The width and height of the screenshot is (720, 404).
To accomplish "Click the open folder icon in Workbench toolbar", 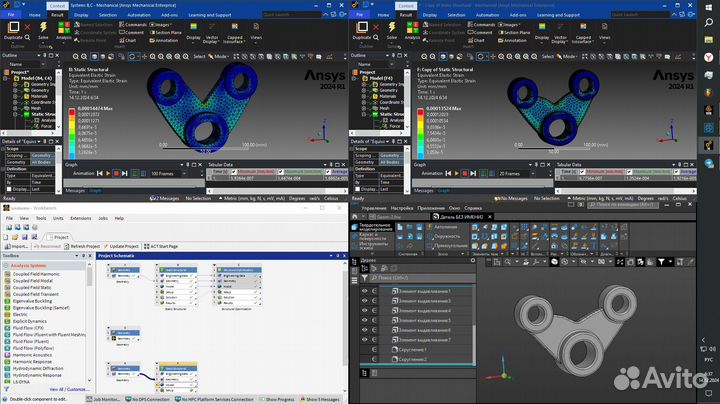I will pos(15,237).
